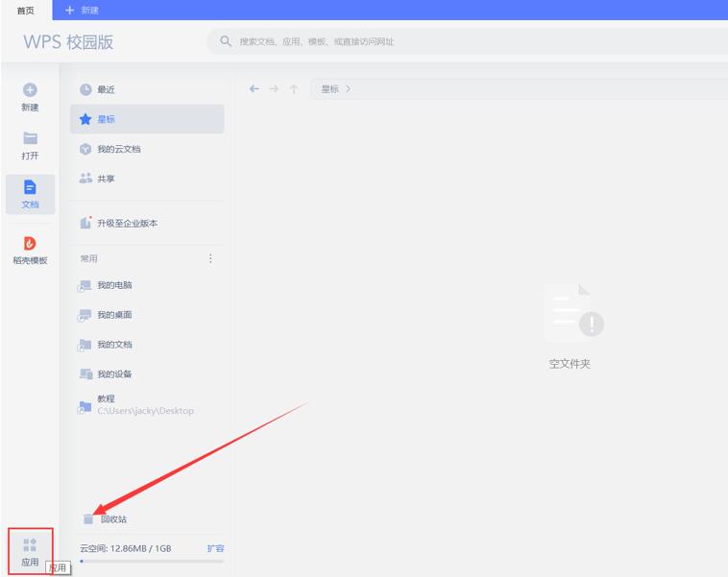Click the 空文件夹 label
Viewport: 728px width, 577px height.
coord(570,364)
